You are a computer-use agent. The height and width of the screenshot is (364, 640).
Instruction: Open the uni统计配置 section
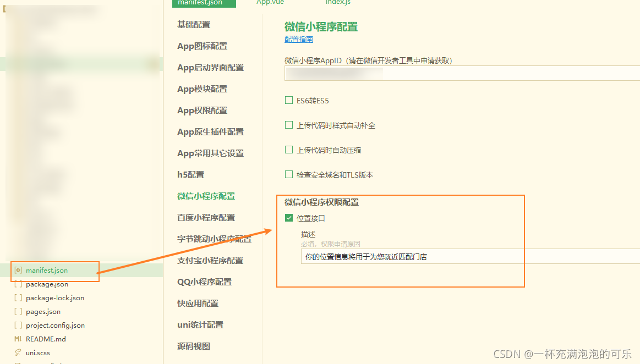point(200,325)
